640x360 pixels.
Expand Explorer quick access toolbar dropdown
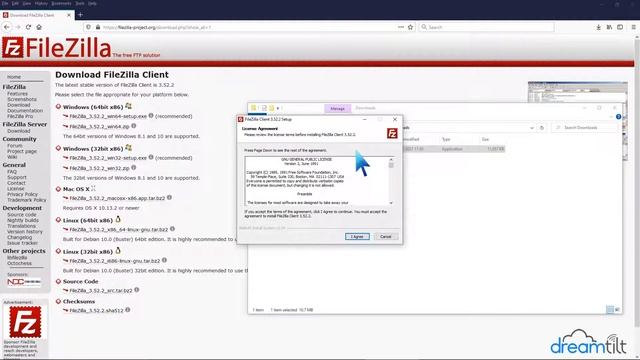pyautogui.click(x=278, y=108)
